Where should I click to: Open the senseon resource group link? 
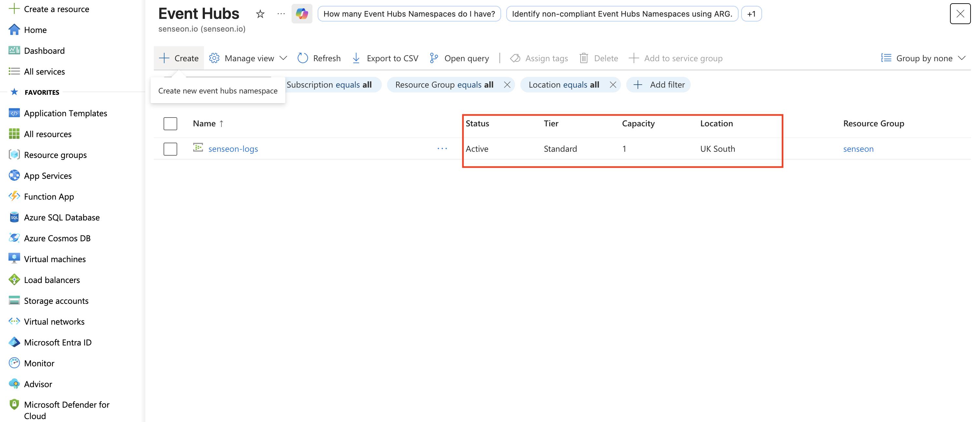(x=858, y=149)
